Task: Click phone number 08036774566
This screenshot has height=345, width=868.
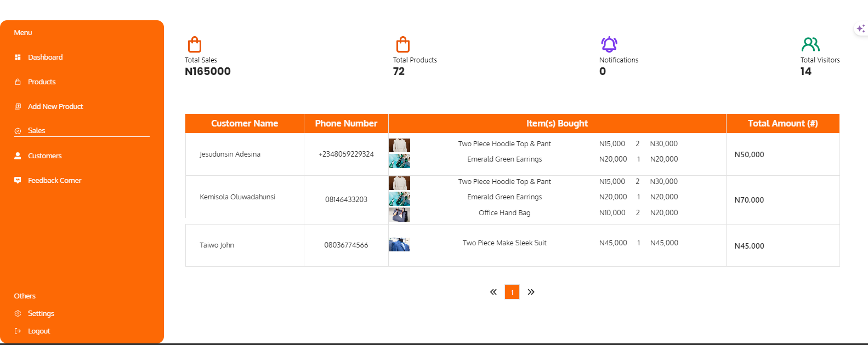Action: pyautogui.click(x=346, y=245)
